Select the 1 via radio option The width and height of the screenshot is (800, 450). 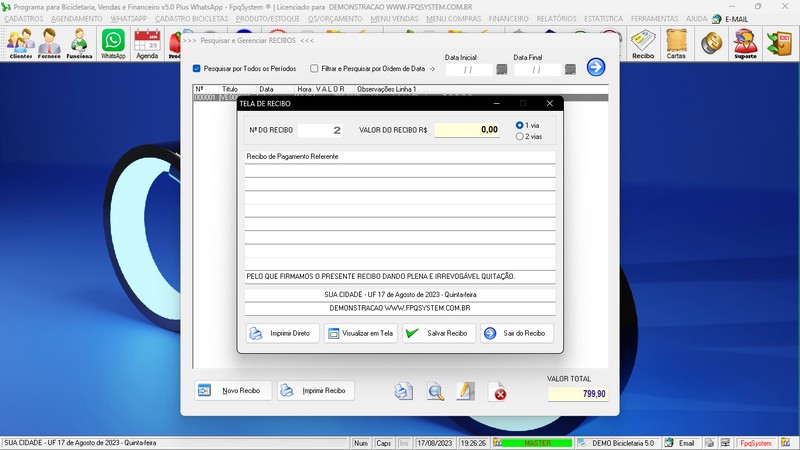[x=519, y=125]
